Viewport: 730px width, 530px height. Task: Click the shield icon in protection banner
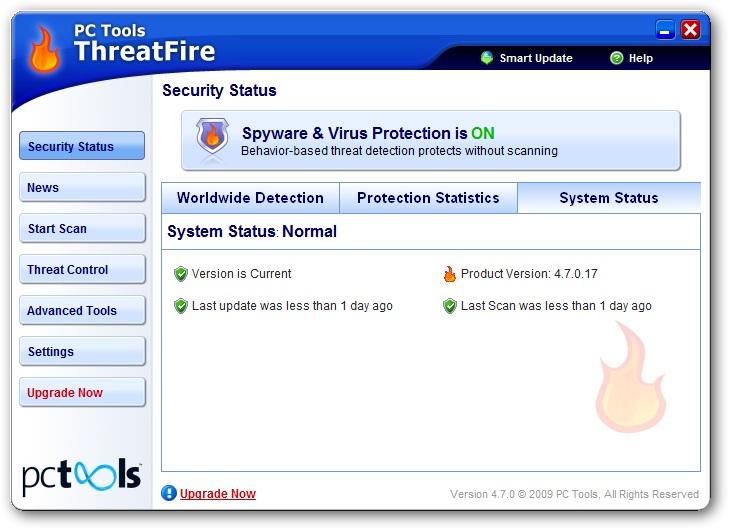pos(212,136)
